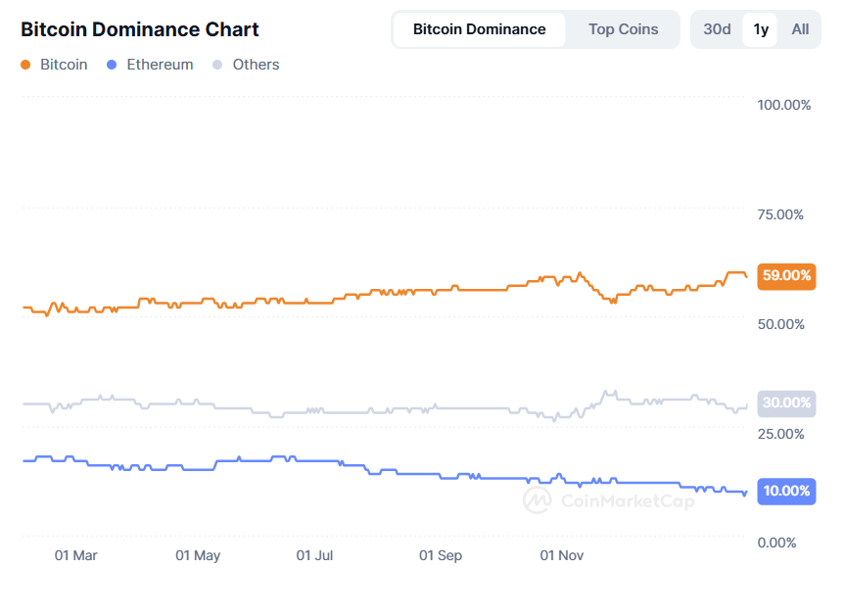The height and width of the screenshot is (616, 844).
Task: Click the 01 Nov date axis label
Action: [x=562, y=555]
